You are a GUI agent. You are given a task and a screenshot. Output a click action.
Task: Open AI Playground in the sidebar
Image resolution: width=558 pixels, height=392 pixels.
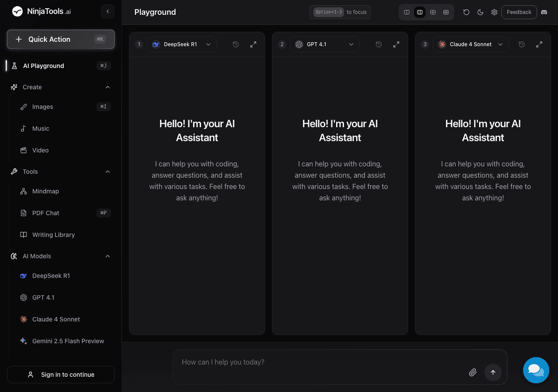tap(61, 66)
